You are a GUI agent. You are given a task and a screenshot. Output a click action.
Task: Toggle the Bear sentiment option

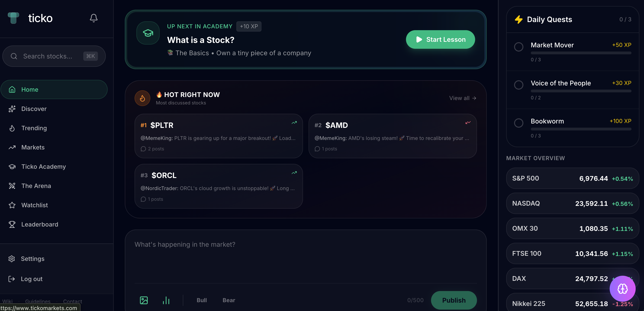tap(229, 300)
